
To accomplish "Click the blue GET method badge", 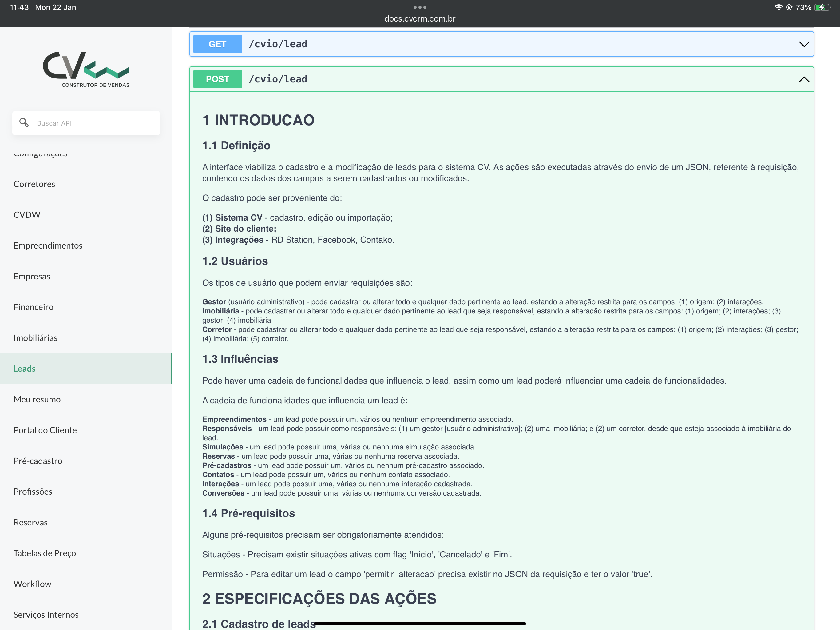I will pyautogui.click(x=217, y=44).
